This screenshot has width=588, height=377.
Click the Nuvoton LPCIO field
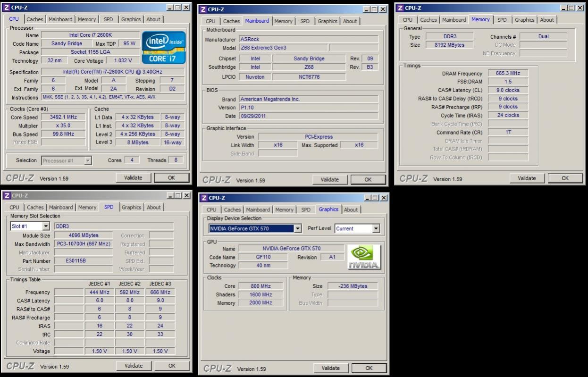click(254, 76)
